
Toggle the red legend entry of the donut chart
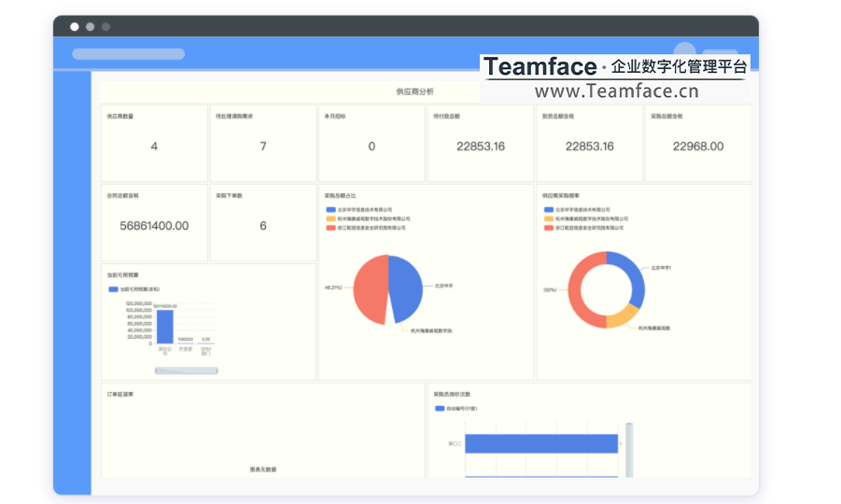click(583, 228)
